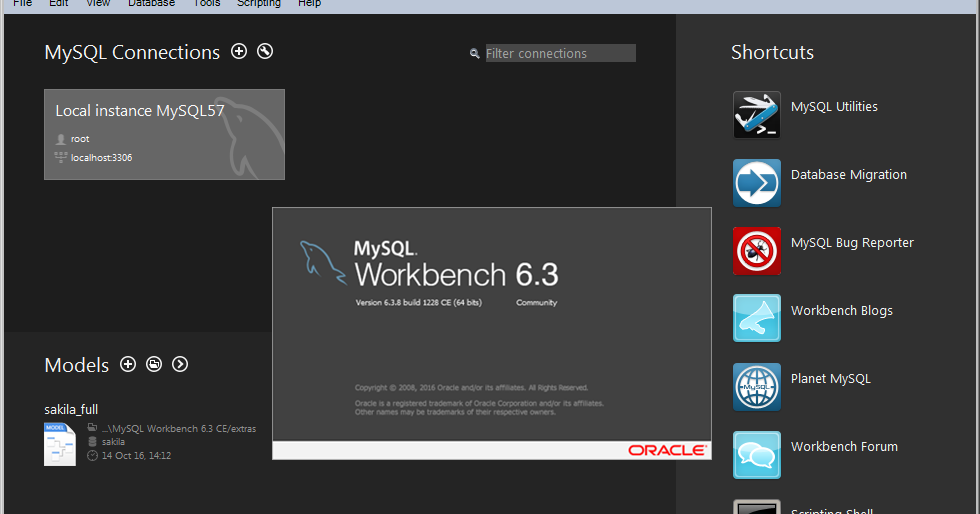This screenshot has height=514, width=980.
Task: Open the Tools menu
Action: [x=207, y=3]
